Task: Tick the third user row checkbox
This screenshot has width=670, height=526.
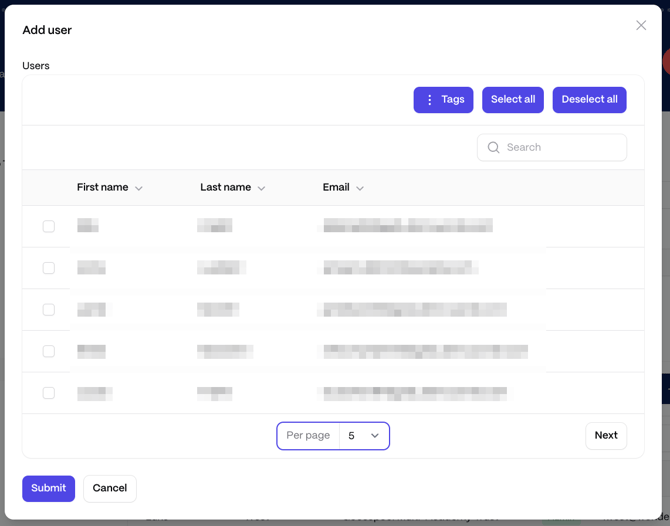Action: point(49,309)
